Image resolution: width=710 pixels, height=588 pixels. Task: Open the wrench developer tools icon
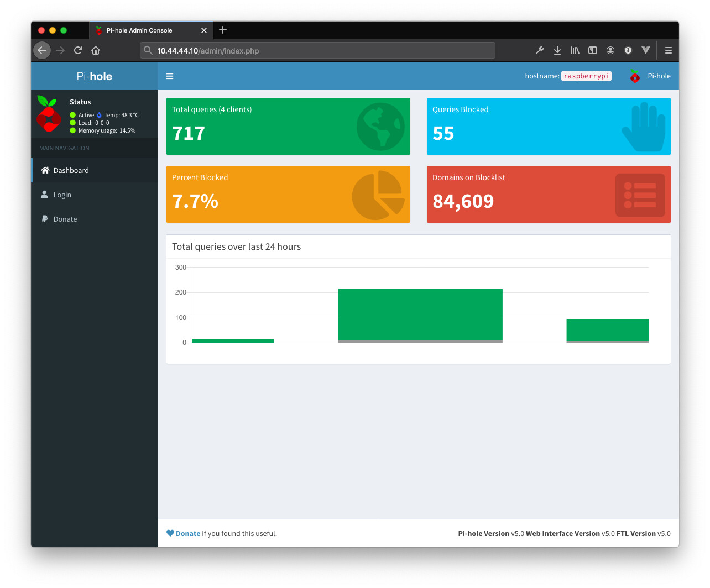click(x=540, y=50)
